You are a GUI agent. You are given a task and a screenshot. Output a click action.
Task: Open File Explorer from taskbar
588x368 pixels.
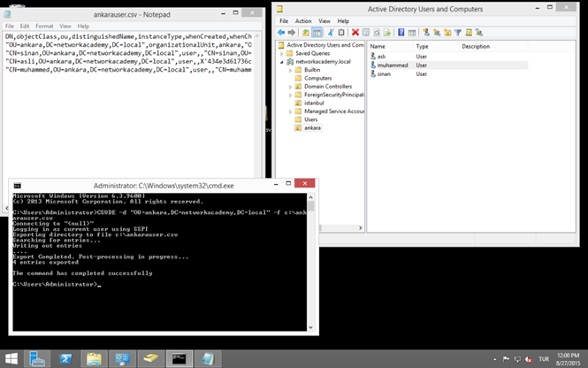(94, 359)
